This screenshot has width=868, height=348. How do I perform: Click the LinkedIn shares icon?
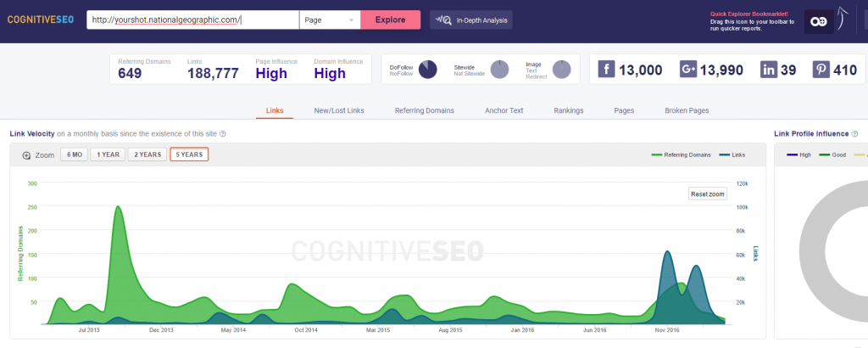pyautogui.click(x=769, y=70)
